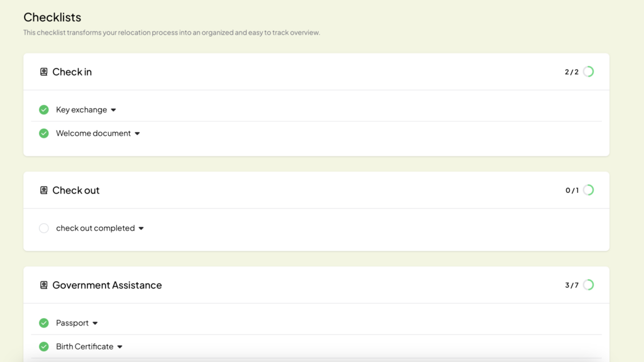
Task: Expand the Birth Certificate dropdown arrow
Action: pyautogui.click(x=119, y=347)
